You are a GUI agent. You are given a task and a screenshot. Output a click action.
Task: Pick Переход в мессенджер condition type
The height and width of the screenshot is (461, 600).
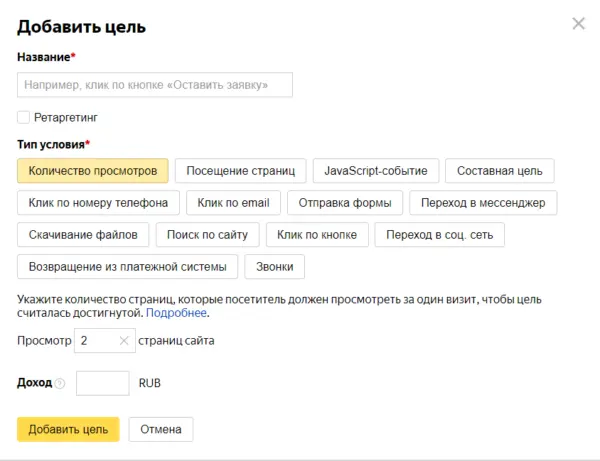483,203
